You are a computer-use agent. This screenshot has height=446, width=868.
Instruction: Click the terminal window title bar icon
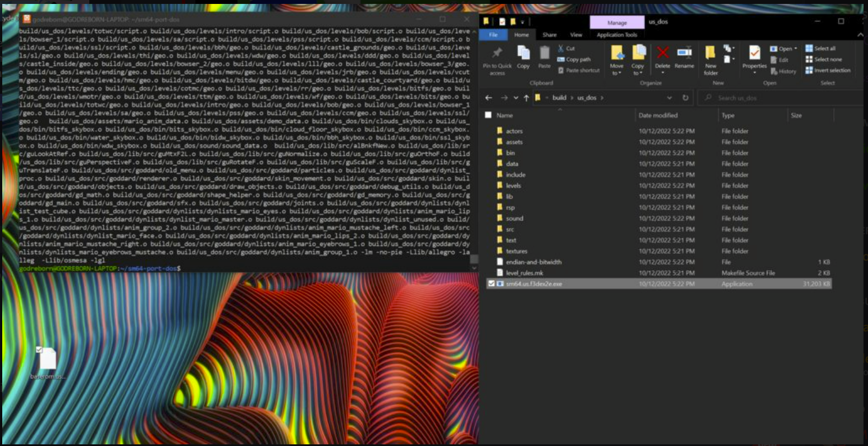click(26, 19)
